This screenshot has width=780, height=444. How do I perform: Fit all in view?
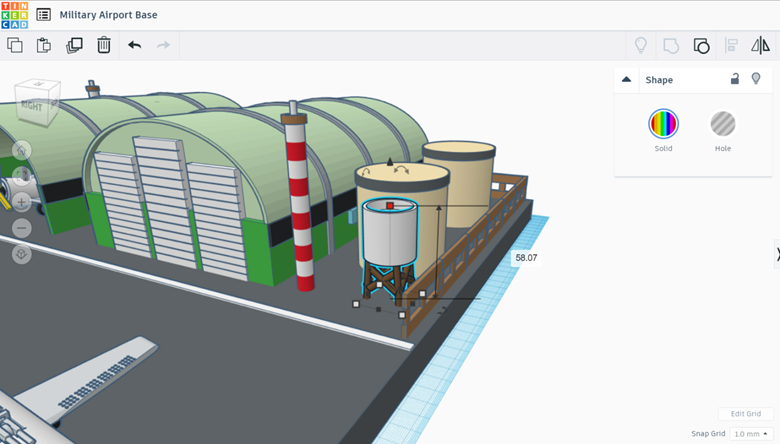tap(21, 176)
